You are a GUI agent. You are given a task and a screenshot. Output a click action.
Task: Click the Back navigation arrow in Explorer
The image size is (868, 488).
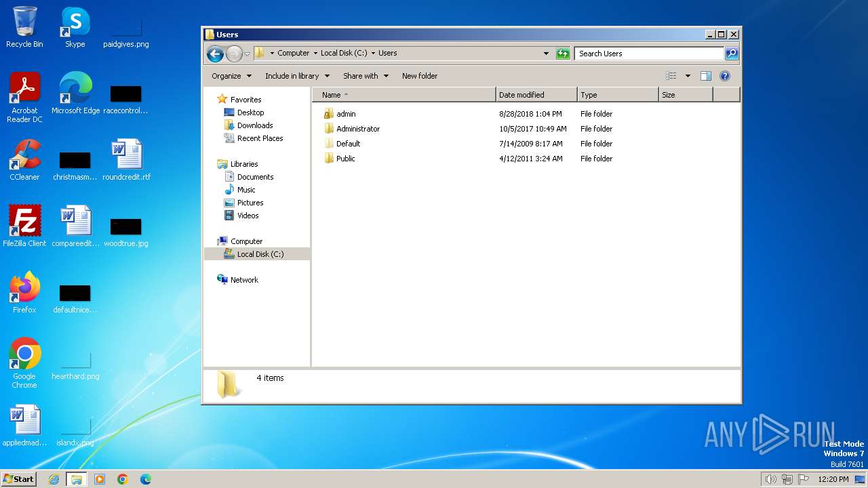pyautogui.click(x=215, y=54)
